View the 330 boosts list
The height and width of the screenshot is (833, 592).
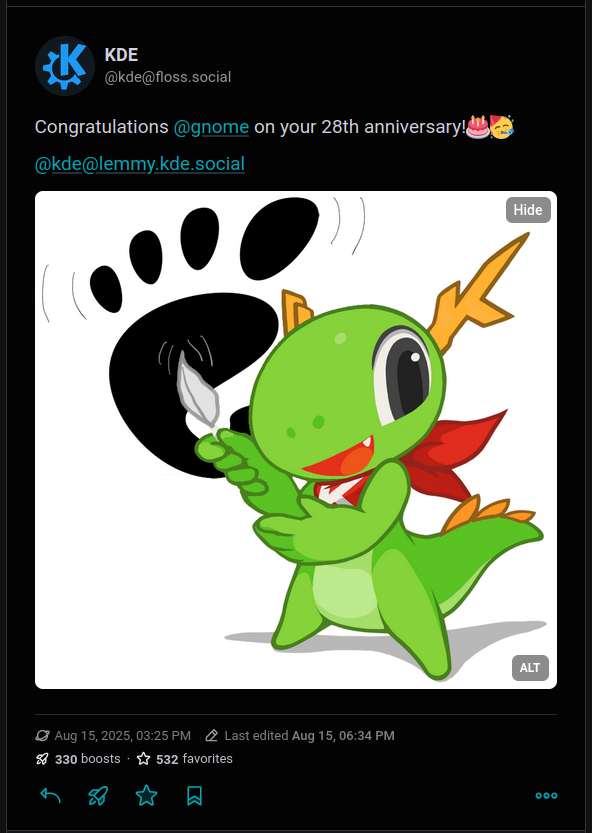pyautogui.click(x=88, y=759)
